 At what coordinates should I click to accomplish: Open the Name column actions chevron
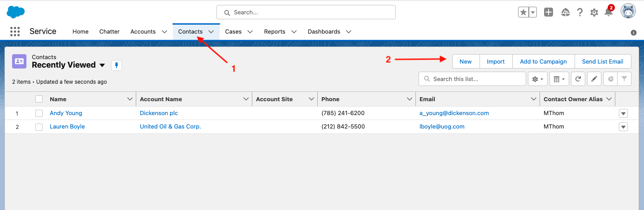[x=130, y=99]
